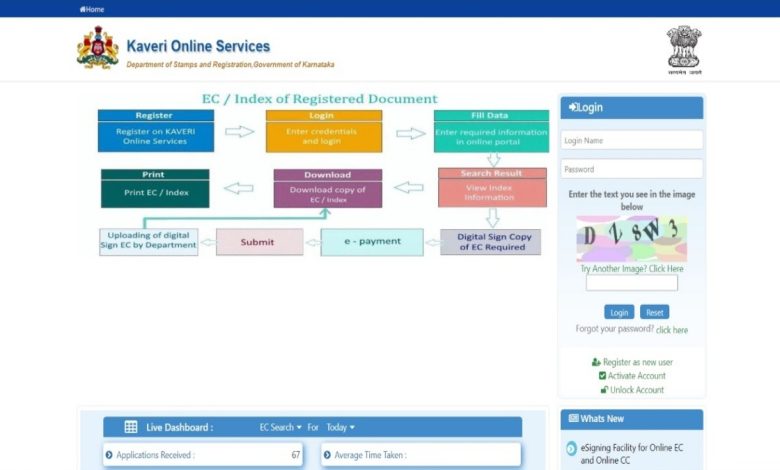Click 'Try Another Image? Click Here' link

632,269
